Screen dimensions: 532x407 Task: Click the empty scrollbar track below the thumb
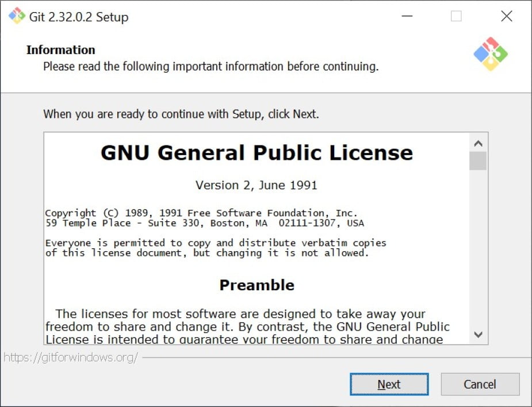479,248
